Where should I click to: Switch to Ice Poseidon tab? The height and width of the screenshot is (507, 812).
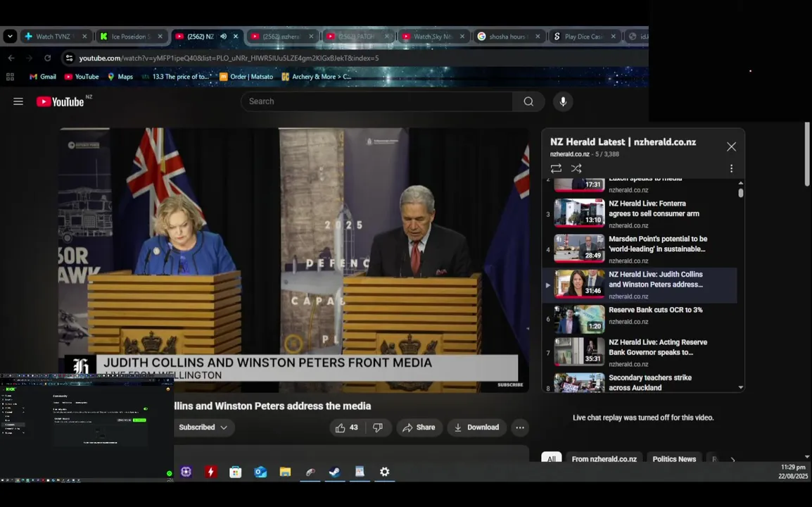click(132, 37)
